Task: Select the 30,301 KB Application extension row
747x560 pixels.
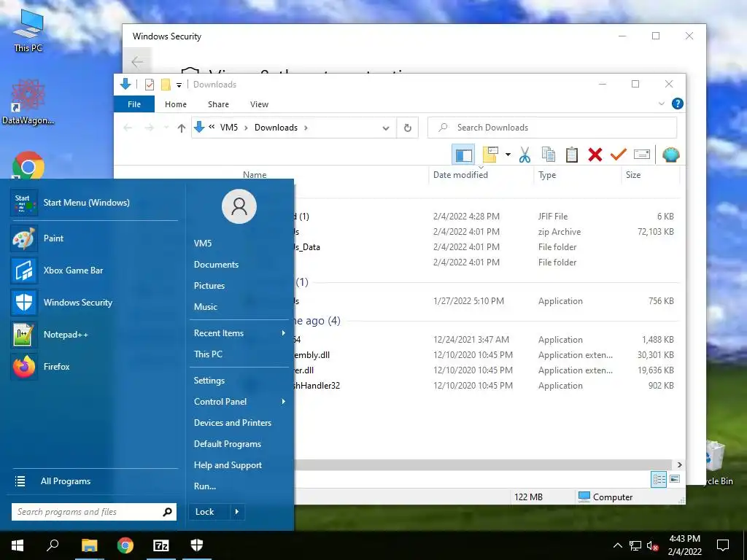Action: [483, 355]
